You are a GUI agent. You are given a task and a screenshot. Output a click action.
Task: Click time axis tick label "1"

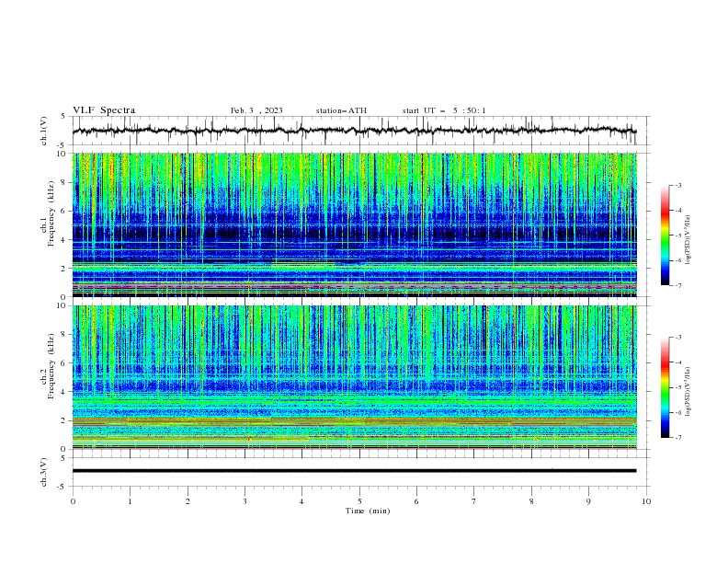[130, 501]
